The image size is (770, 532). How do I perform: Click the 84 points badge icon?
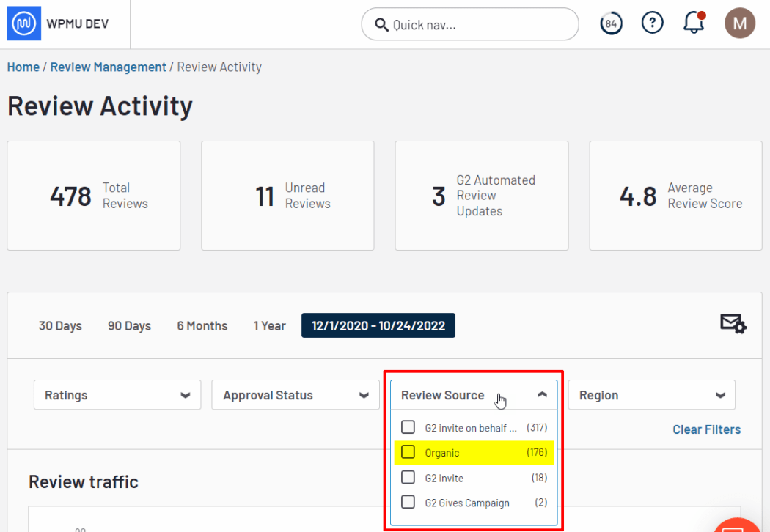(x=610, y=23)
